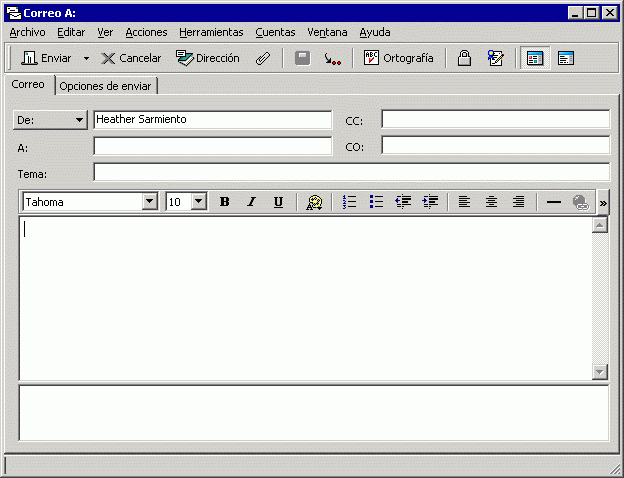Send the message with the Enviar button
624x478 pixels.
[x=46, y=58]
